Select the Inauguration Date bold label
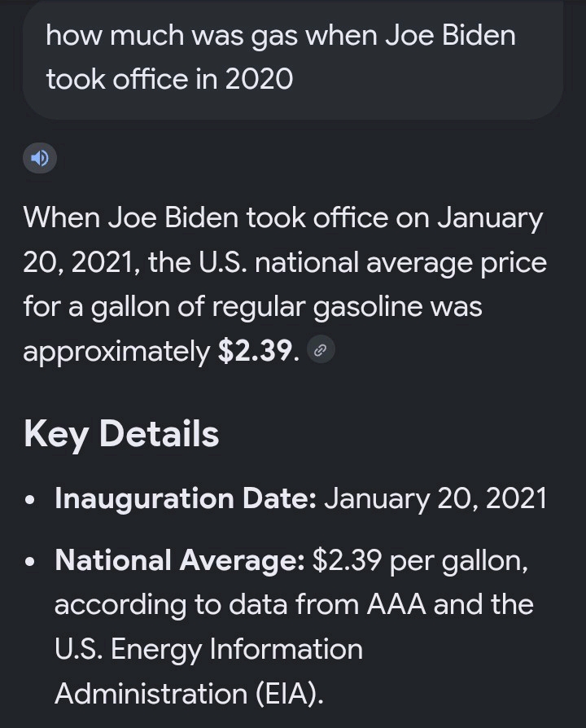 coord(186,499)
